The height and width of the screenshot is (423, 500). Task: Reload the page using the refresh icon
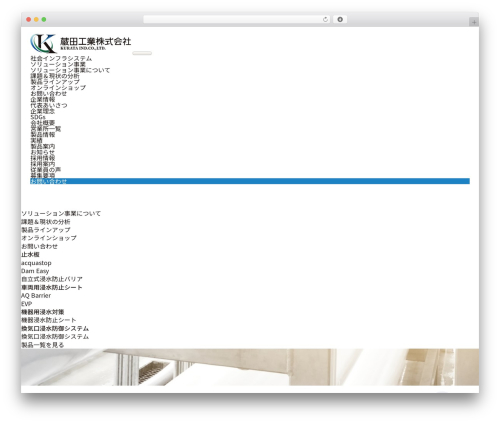point(325,19)
